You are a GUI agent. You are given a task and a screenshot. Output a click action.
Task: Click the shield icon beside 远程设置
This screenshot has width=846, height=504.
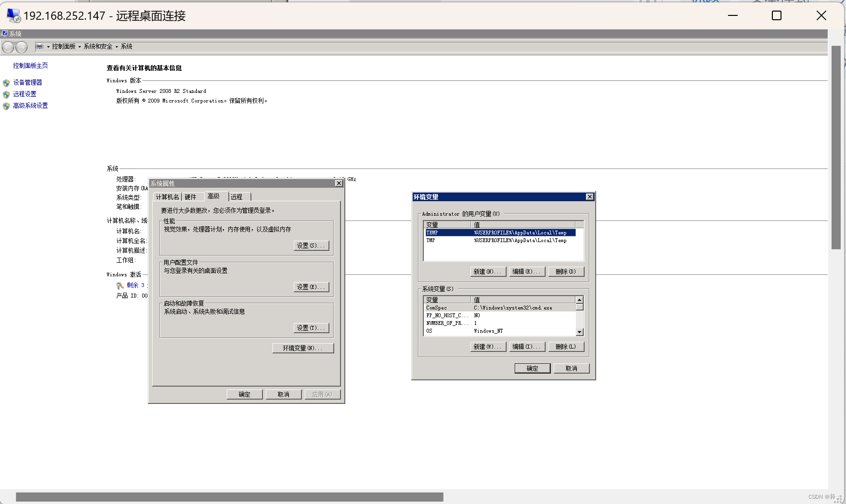click(6, 94)
